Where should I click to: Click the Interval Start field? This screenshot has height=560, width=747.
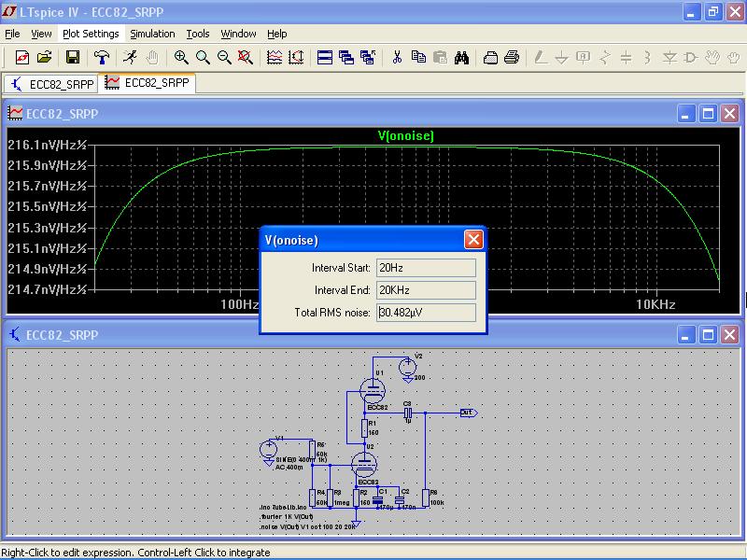pos(426,268)
